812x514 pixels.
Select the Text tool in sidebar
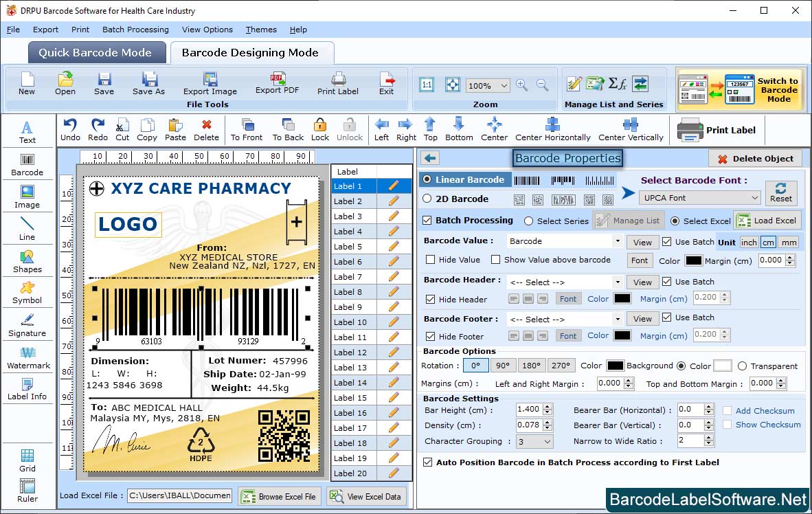click(27, 132)
